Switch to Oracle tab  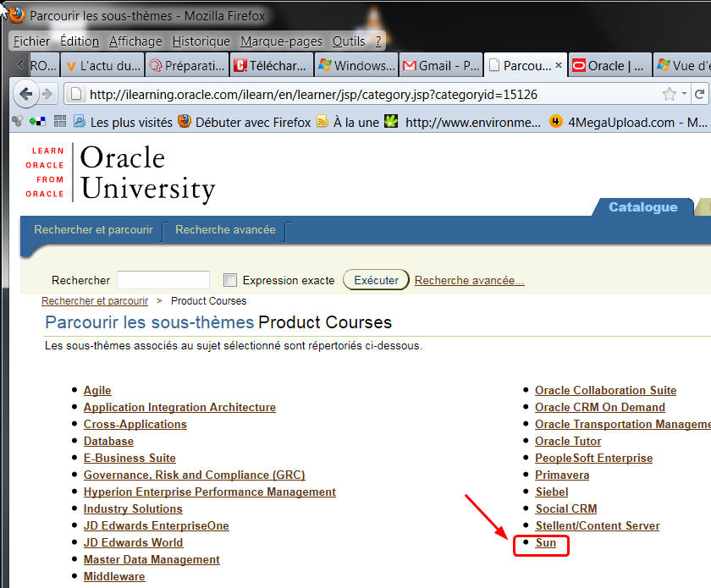[x=609, y=66]
